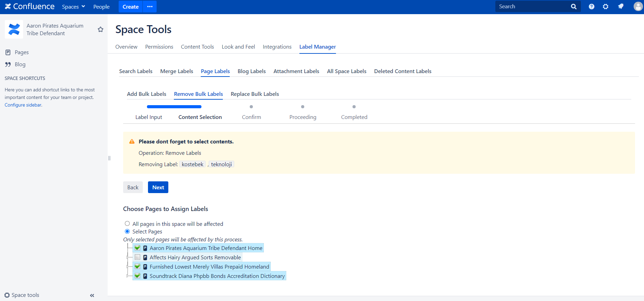Collapse the sidebar with double chevron
644x301 pixels.
[x=92, y=295]
